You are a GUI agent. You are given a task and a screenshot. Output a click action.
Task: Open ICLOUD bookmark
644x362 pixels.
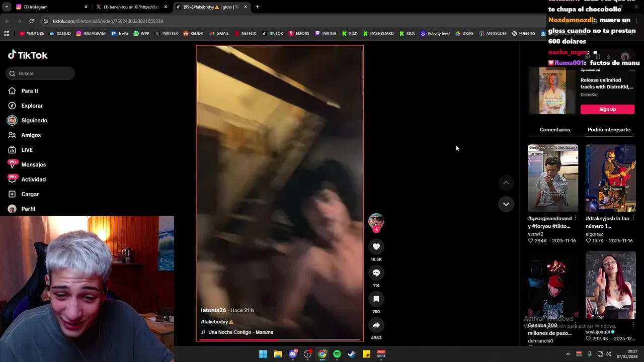click(x=60, y=34)
